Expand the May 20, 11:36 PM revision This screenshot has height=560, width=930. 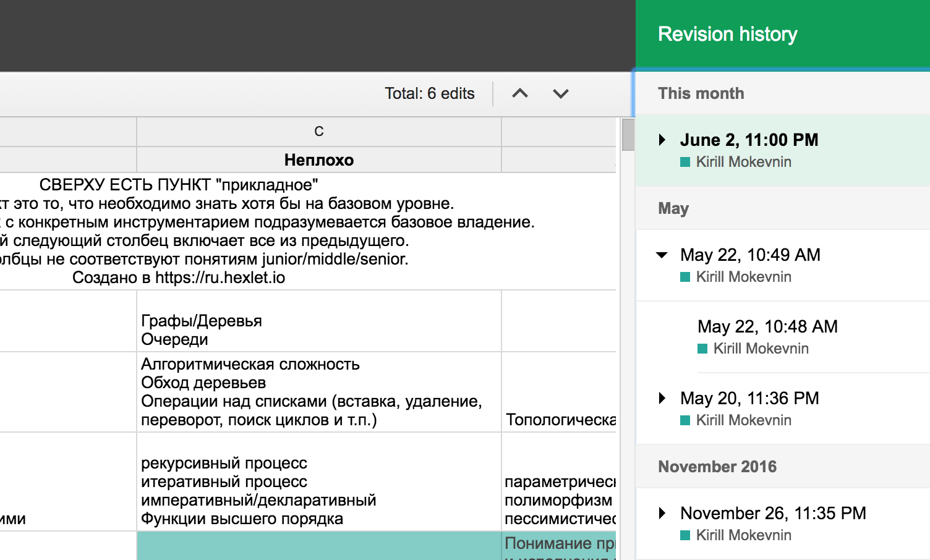[662, 398]
